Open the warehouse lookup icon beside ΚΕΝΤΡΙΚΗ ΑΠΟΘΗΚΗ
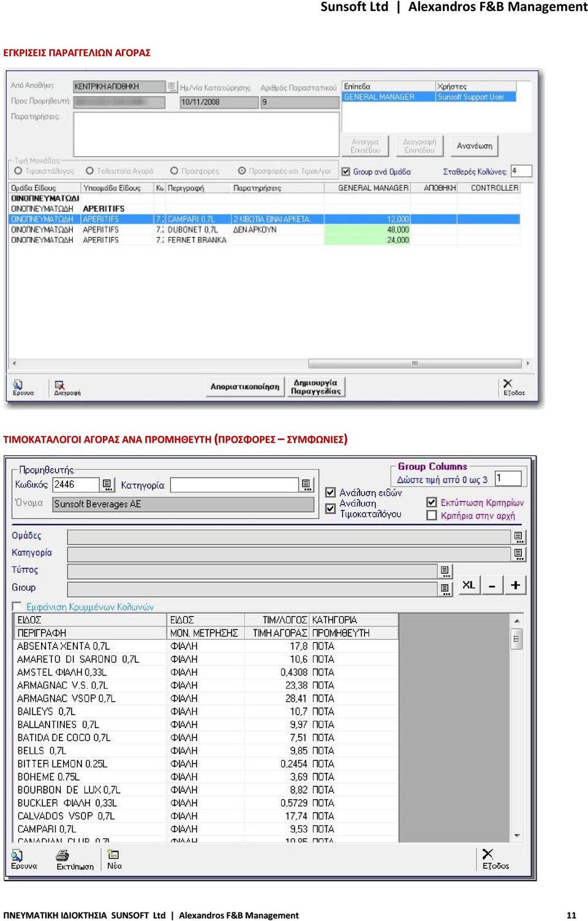 point(172,86)
